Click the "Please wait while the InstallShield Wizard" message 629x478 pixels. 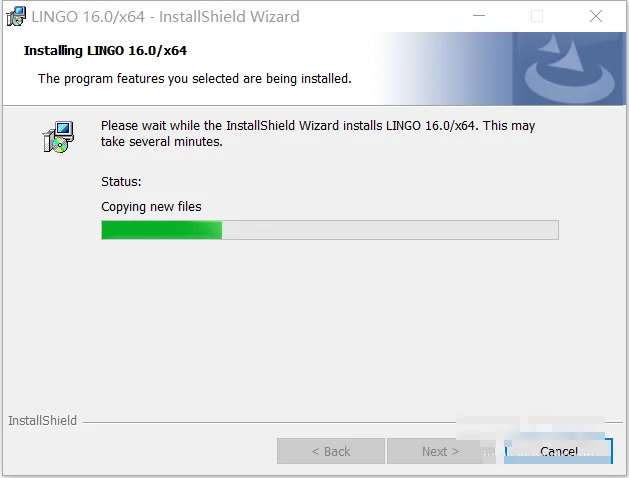220,126
